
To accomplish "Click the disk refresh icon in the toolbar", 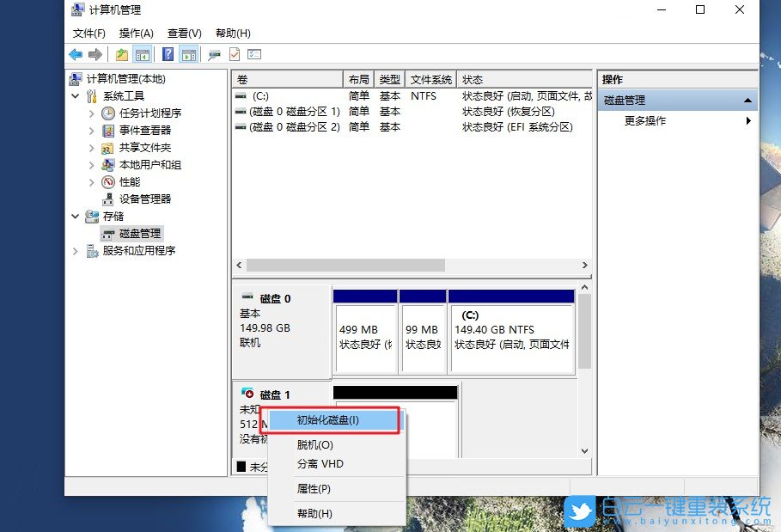I will (x=213, y=53).
